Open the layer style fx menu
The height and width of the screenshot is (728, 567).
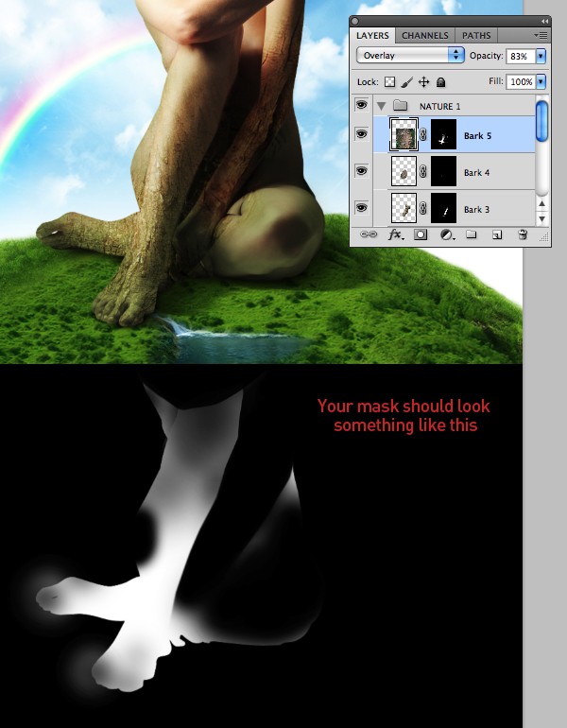[x=396, y=234]
